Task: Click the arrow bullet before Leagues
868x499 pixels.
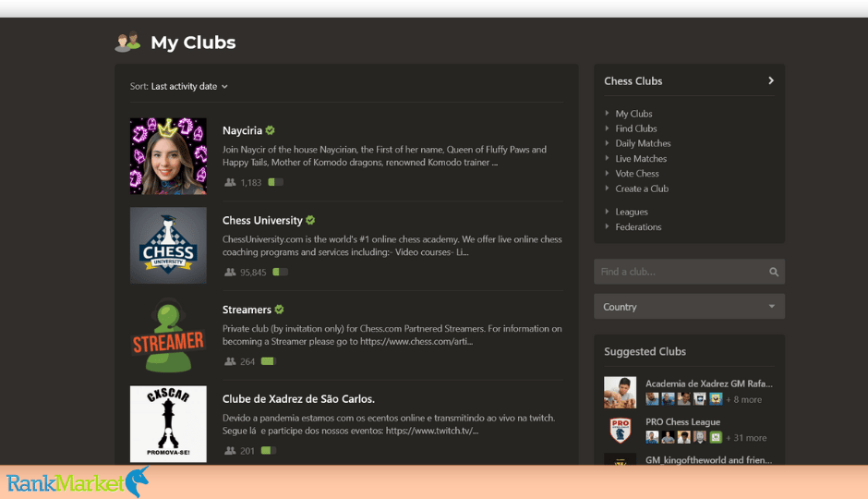Action: (608, 211)
